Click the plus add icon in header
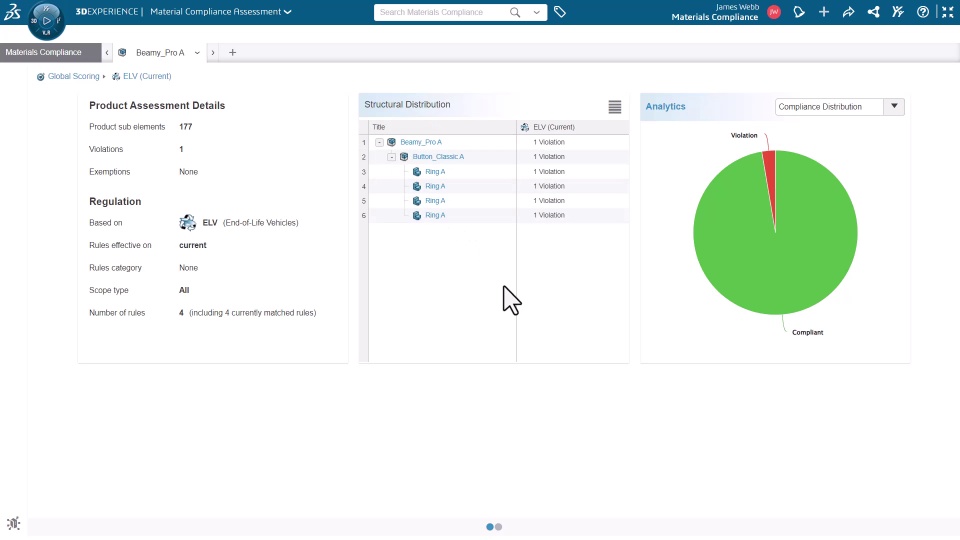This screenshot has height=540, width=960. click(x=823, y=12)
